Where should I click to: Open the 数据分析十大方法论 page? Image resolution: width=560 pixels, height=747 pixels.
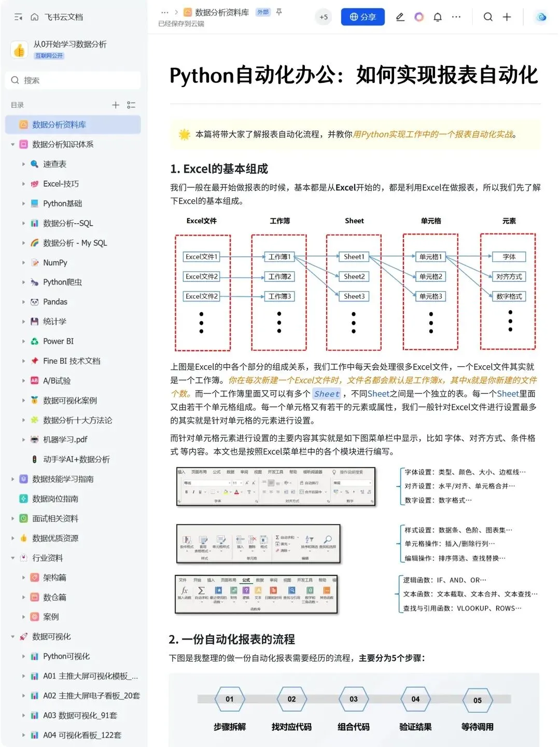click(77, 420)
